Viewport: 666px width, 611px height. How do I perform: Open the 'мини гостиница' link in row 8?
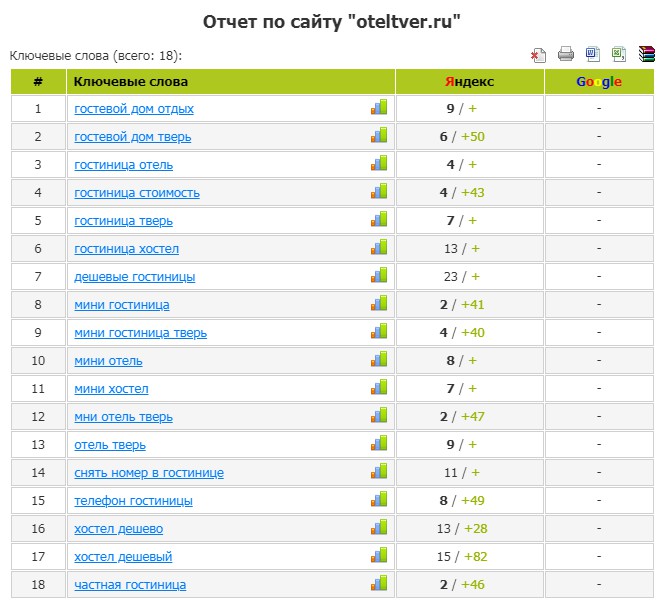click(x=121, y=305)
